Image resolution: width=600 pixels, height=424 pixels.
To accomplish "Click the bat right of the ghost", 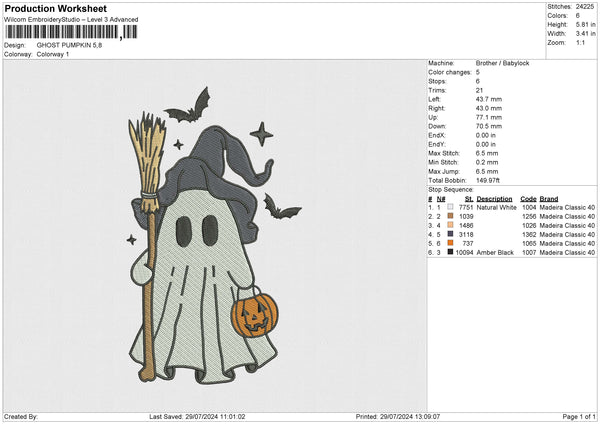I will [x=281, y=209].
